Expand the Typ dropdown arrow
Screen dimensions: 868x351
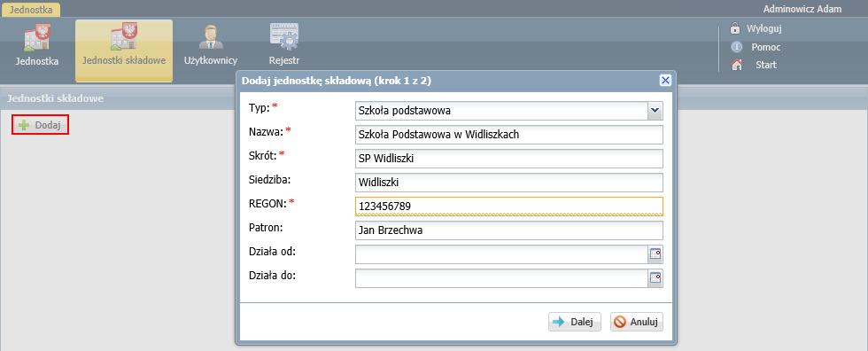655,110
